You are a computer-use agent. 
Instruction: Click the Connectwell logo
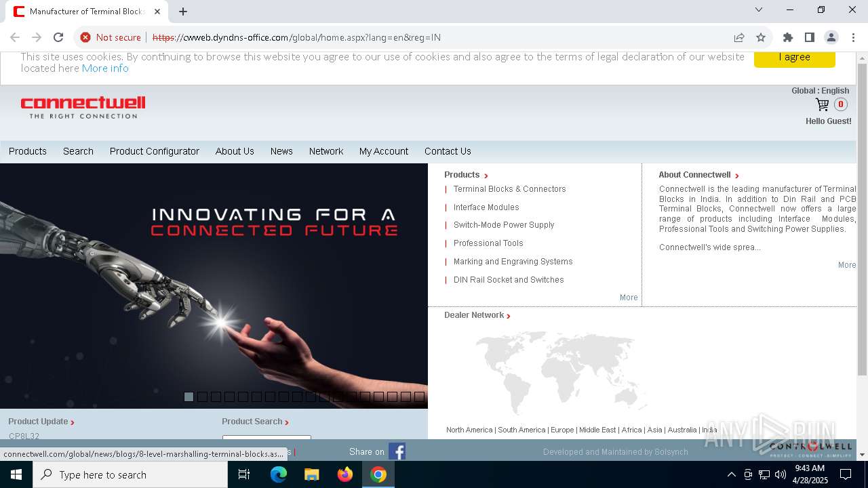83,107
